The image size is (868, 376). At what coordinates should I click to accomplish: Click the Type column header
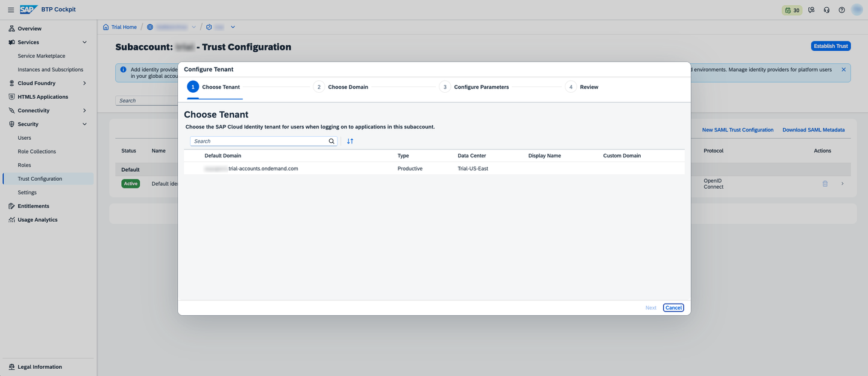click(403, 155)
